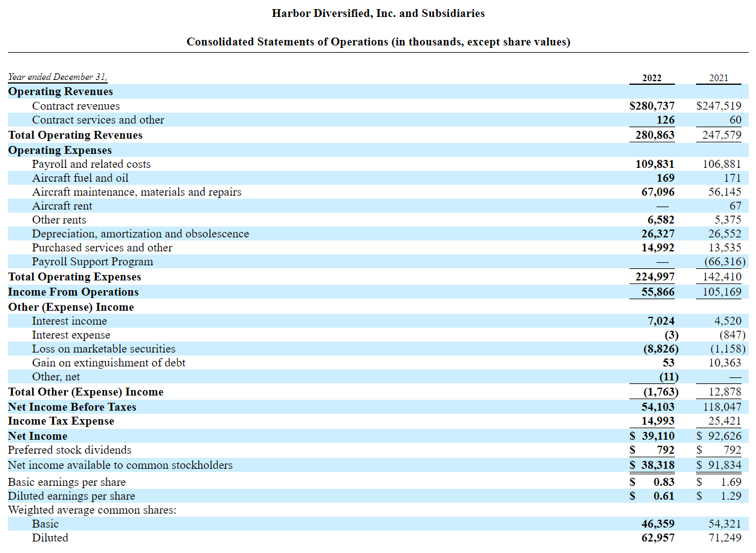756x553 pixels.
Task: Click the Net Income Before Taxes label
Action: point(72,407)
